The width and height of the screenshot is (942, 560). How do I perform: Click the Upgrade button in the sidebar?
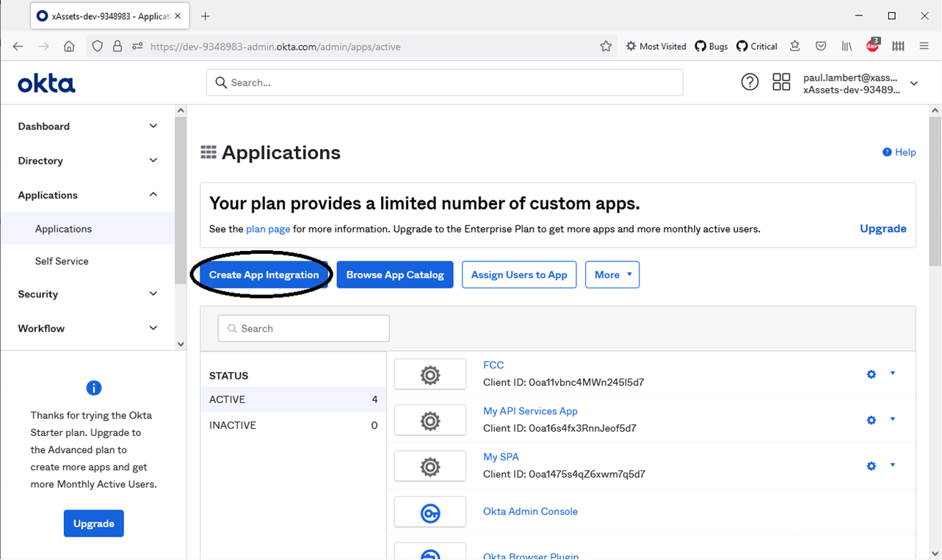93,523
